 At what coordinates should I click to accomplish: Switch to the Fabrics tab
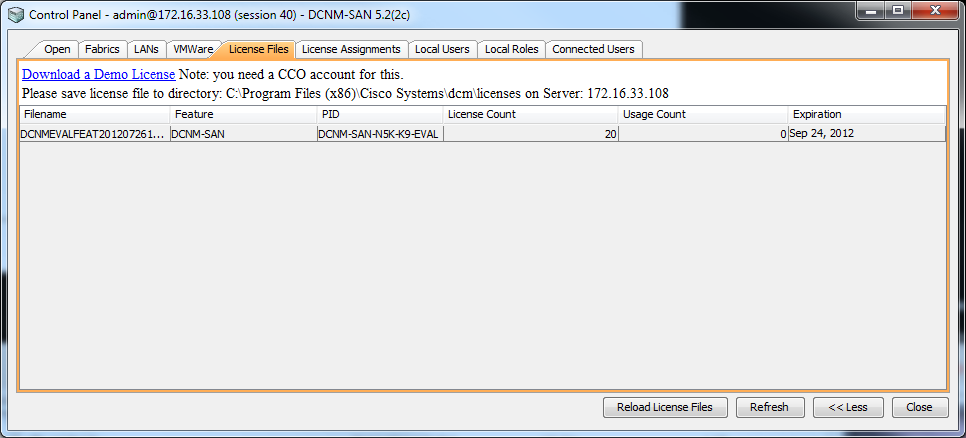pyautogui.click(x=102, y=49)
